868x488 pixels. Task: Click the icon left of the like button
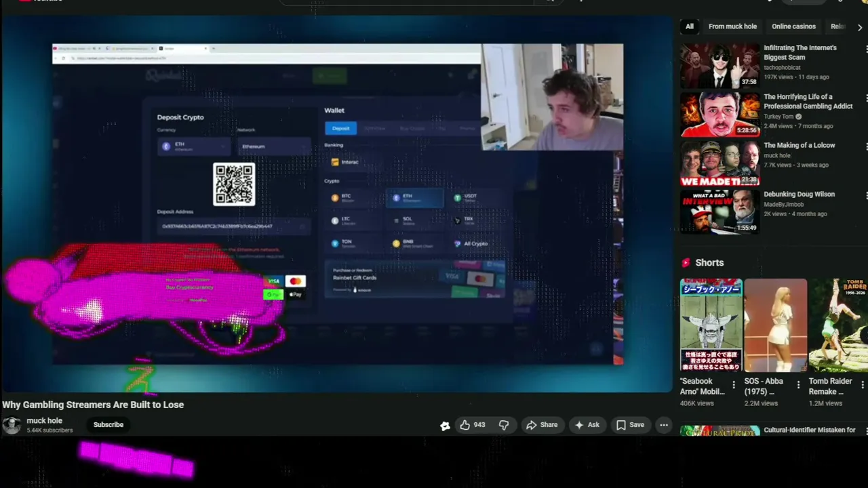[445, 426]
